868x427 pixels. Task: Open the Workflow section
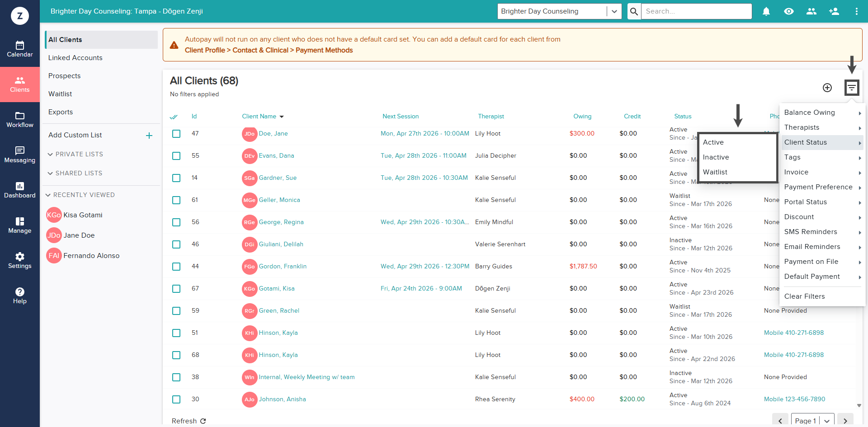point(20,120)
